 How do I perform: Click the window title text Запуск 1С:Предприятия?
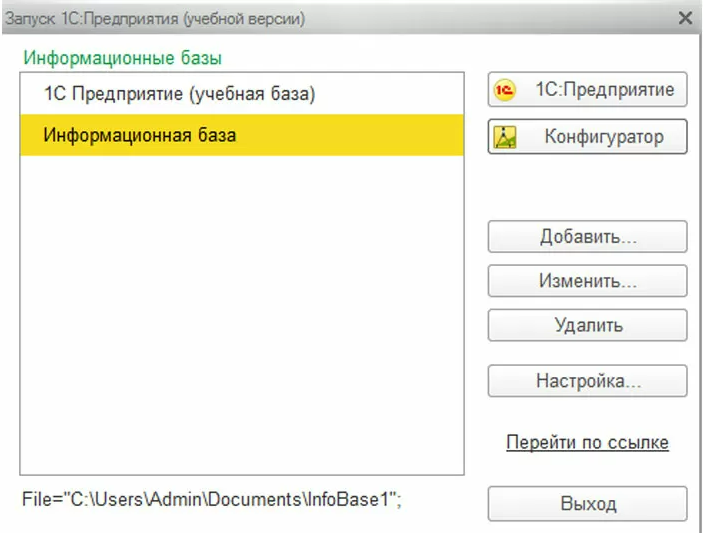tap(155, 17)
